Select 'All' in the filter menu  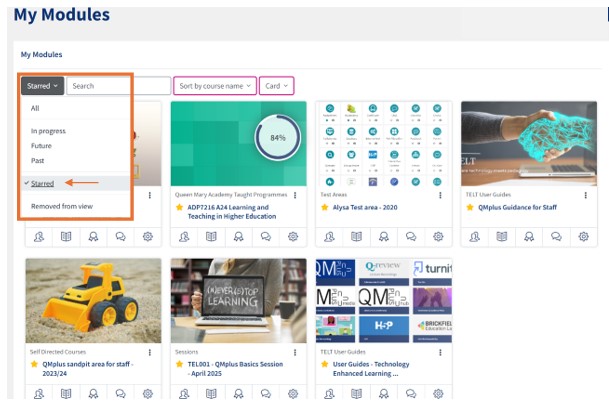[35, 108]
